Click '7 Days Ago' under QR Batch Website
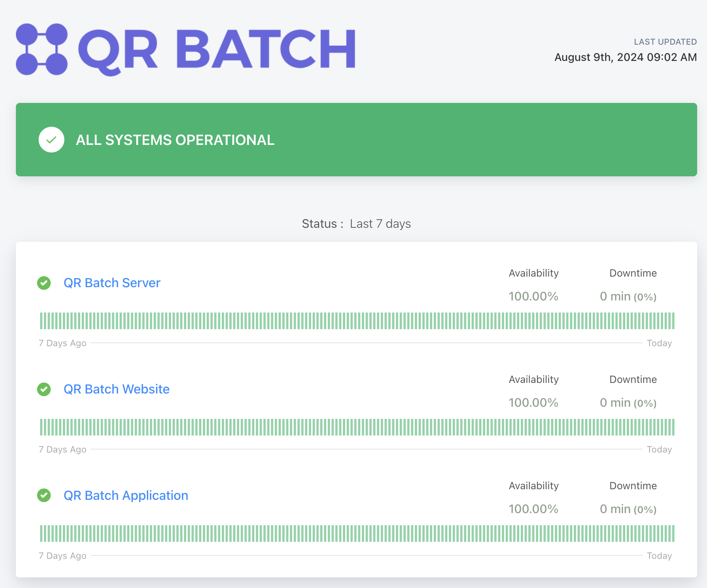 [x=62, y=450]
